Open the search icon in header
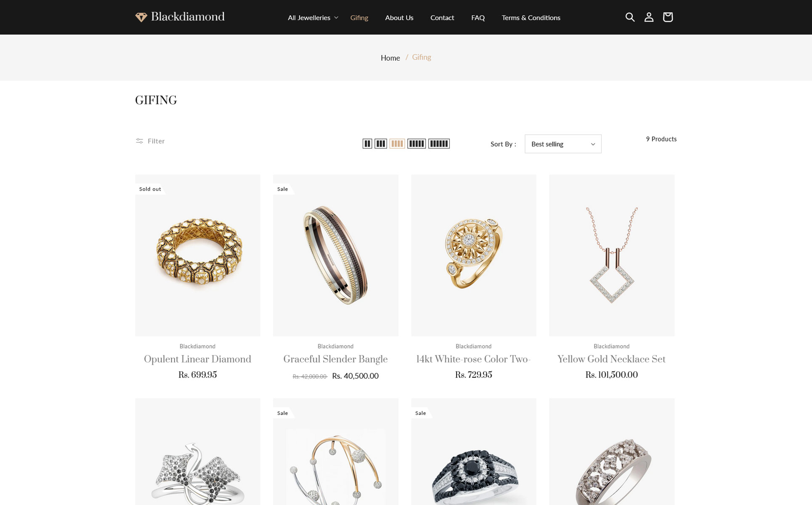This screenshot has width=812, height=505. tap(629, 17)
